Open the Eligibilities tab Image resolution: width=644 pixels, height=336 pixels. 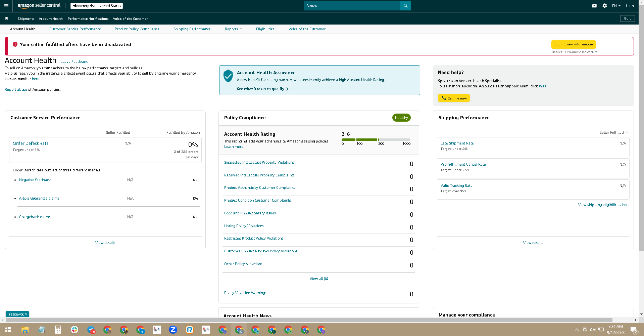click(x=265, y=29)
